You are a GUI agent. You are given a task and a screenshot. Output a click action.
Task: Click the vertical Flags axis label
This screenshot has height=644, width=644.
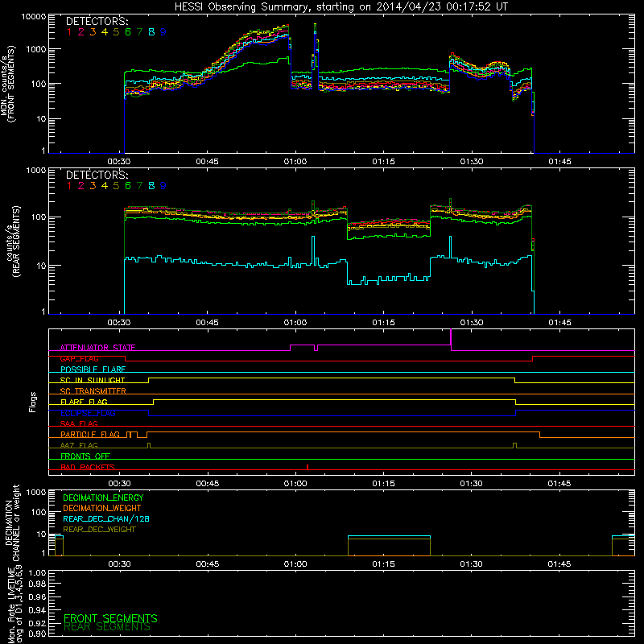click(x=33, y=402)
